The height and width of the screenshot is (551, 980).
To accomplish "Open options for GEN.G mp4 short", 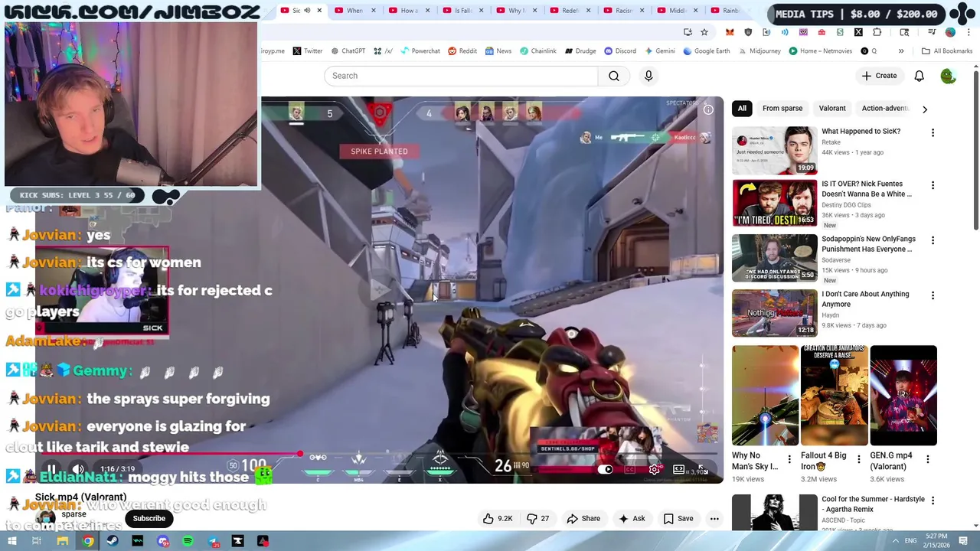I will (x=927, y=460).
